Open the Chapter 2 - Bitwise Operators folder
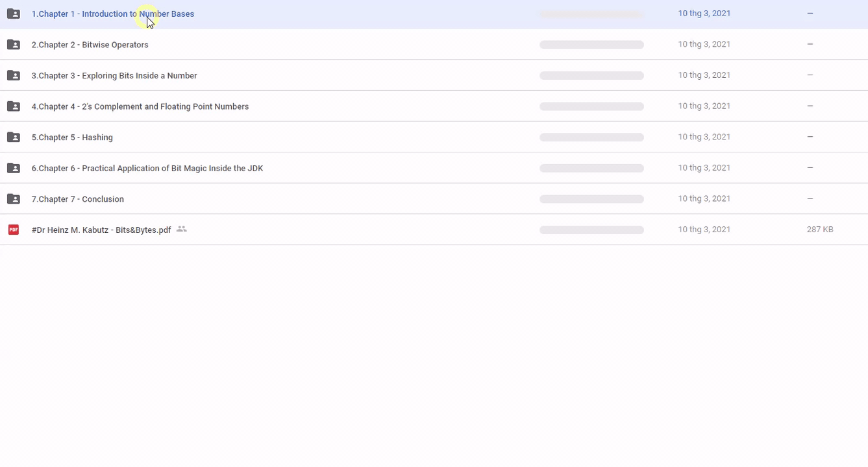The image size is (868, 467). (x=90, y=45)
